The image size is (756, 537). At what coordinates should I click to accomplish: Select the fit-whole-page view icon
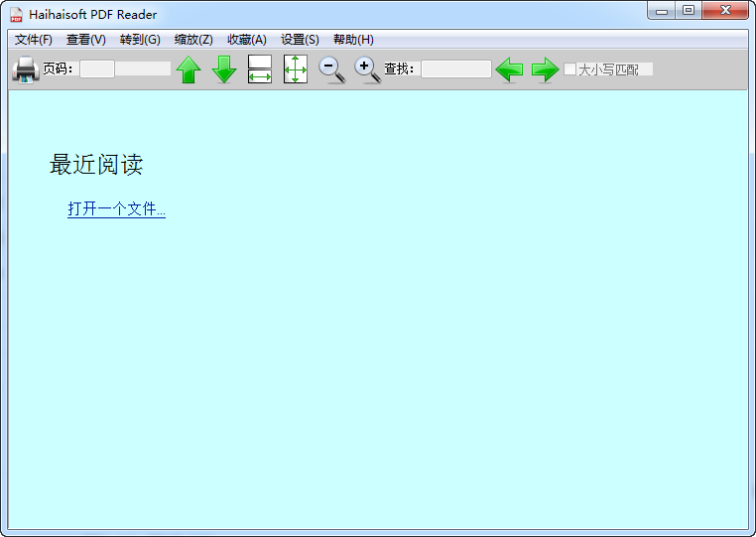296,69
